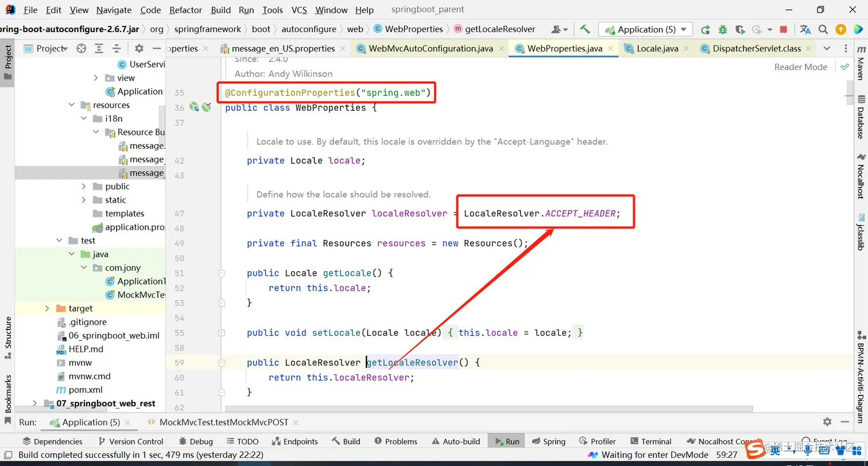Toggle Reader Mode in the editor
Screen dimensions: 868x466
point(800,67)
